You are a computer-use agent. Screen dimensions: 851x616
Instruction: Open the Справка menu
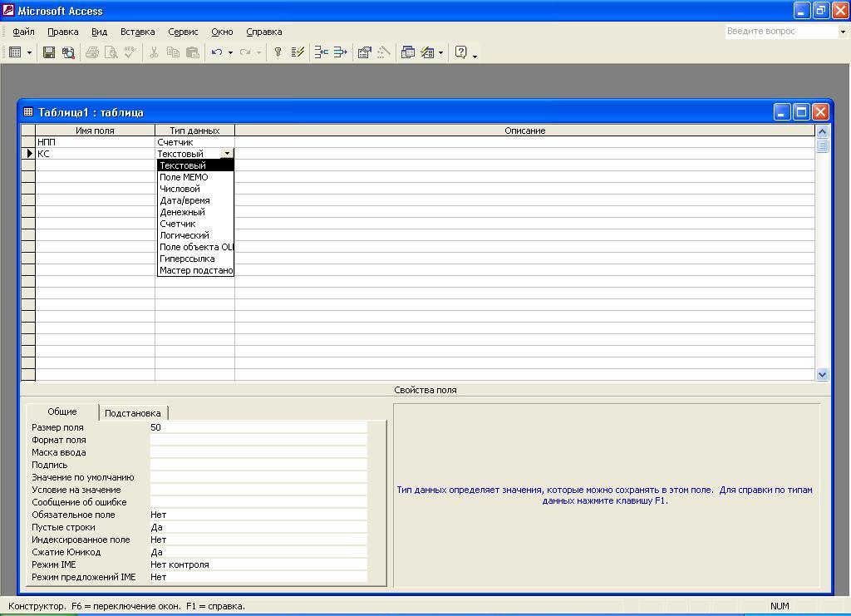263,32
